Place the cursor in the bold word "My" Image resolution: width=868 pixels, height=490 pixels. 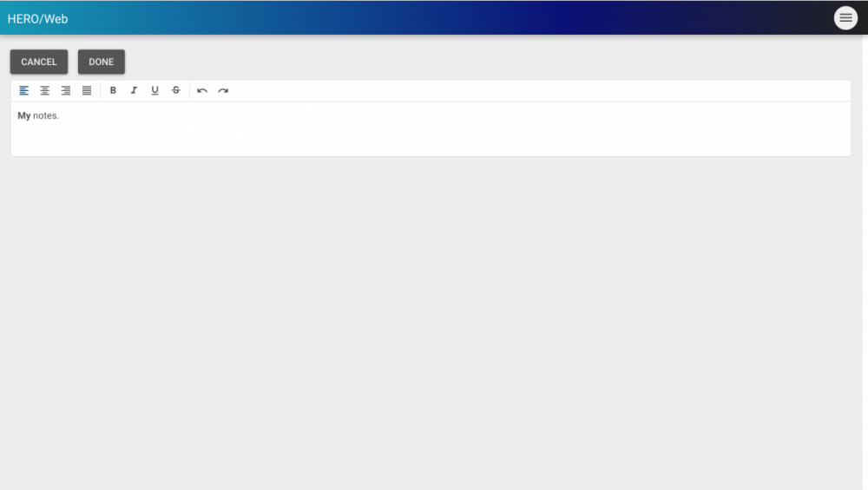click(x=23, y=115)
